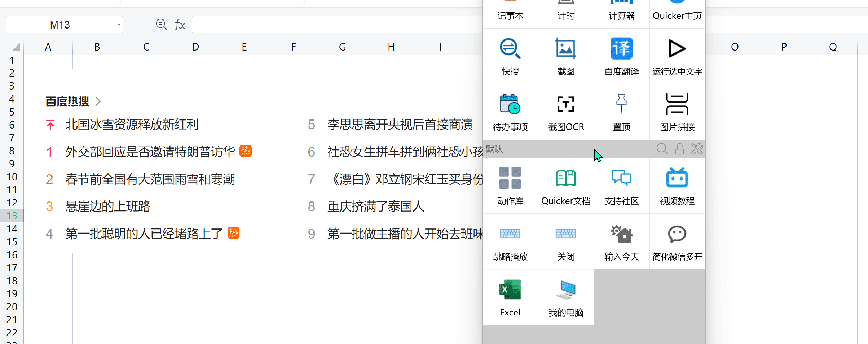Image resolution: width=868 pixels, height=344 pixels.
Task: Open the 百度热搜 heading link
Action: pyautogui.click(x=67, y=101)
